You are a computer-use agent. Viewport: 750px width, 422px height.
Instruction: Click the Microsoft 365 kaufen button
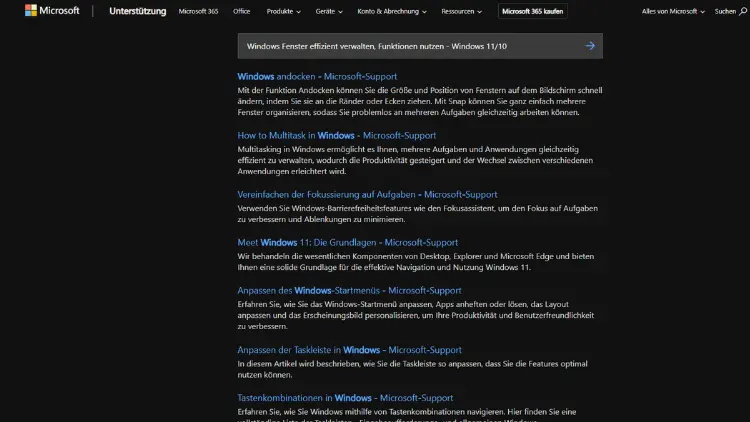pyautogui.click(x=532, y=11)
